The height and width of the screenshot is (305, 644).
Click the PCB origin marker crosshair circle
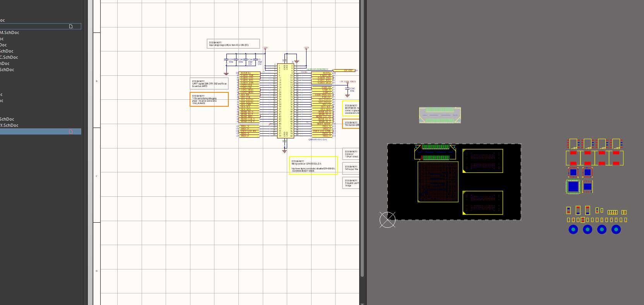pyautogui.click(x=387, y=220)
